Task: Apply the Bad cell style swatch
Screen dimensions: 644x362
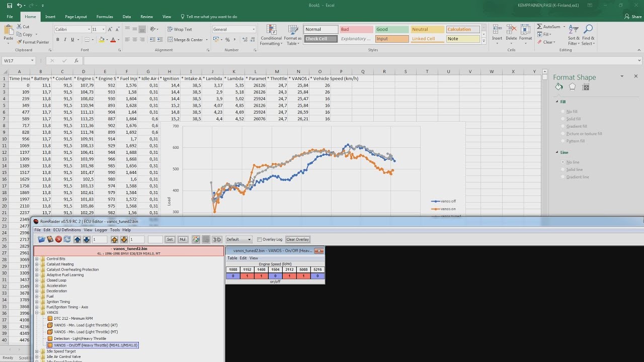Action: (x=356, y=29)
